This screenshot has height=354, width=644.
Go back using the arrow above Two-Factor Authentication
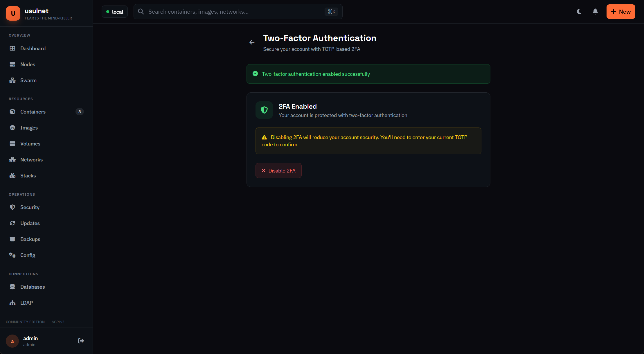coord(252,42)
